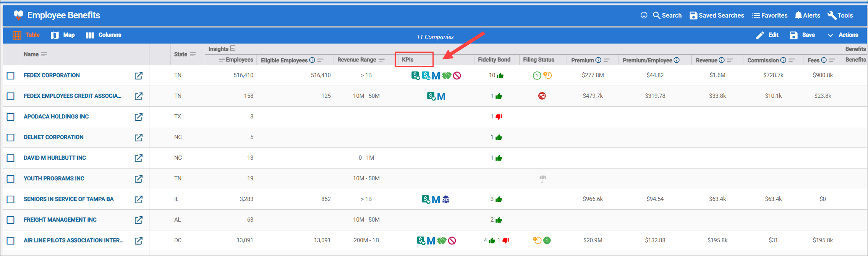The width and height of the screenshot is (868, 256).
Task: Click the info icon beside Search
Action: click(644, 15)
